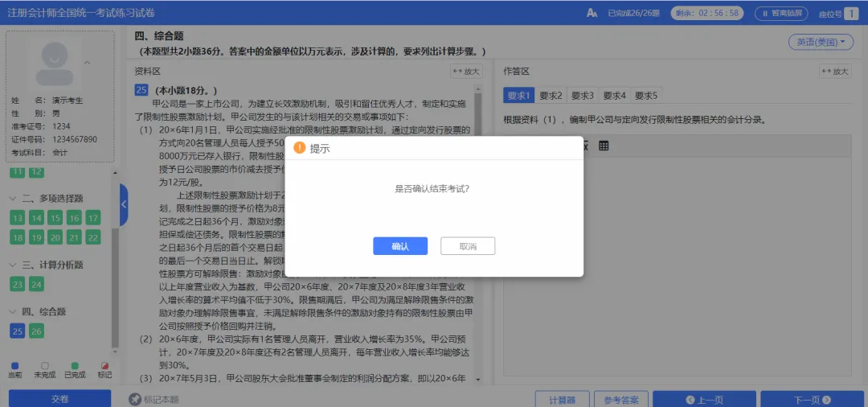Collapse the sidebar using blue arrow handle
The image size is (868, 407).
124,204
